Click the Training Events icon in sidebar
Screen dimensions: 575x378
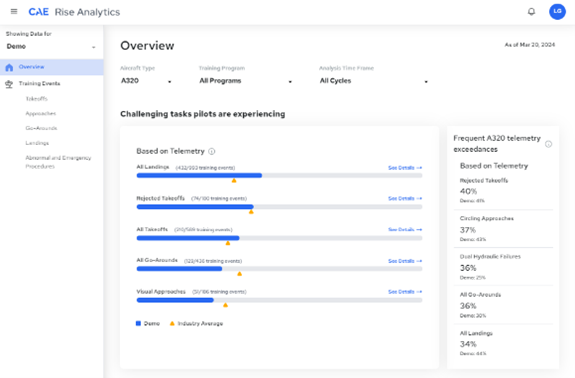click(9, 84)
